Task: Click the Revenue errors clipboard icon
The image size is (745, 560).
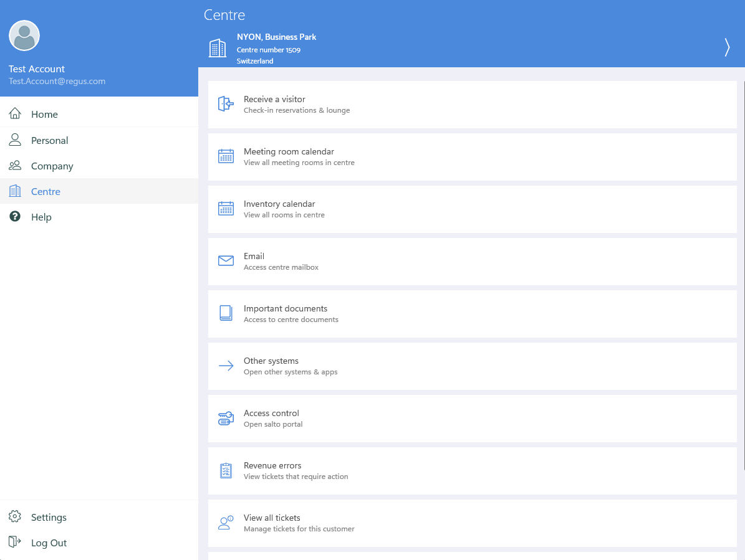Action: tap(226, 470)
